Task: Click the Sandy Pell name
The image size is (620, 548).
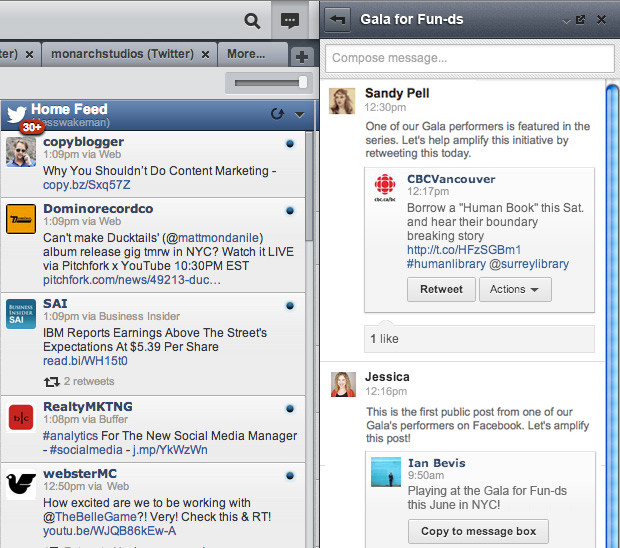Action: [397, 93]
